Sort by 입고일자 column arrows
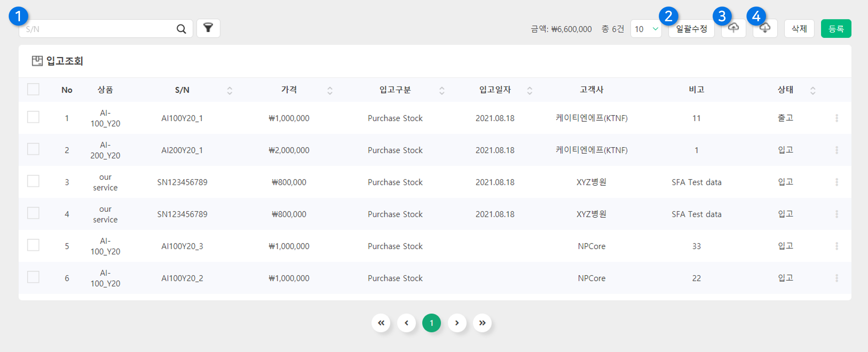868x352 pixels. pyautogui.click(x=529, y=90)
